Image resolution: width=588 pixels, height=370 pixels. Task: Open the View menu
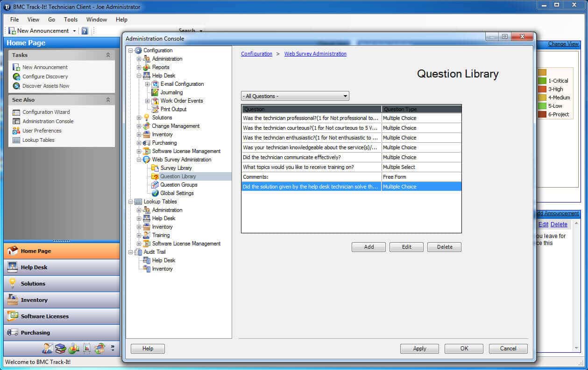pos(33,20)
